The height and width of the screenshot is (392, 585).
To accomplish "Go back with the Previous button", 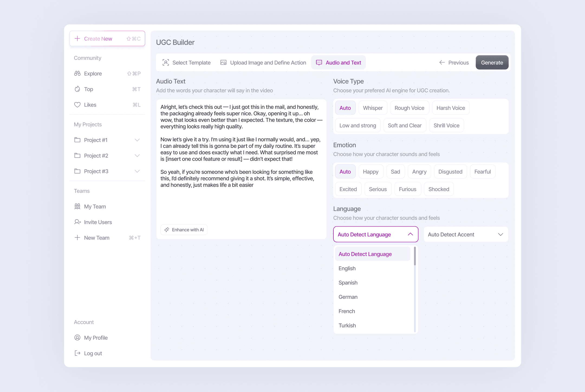I will pos(454,63).
